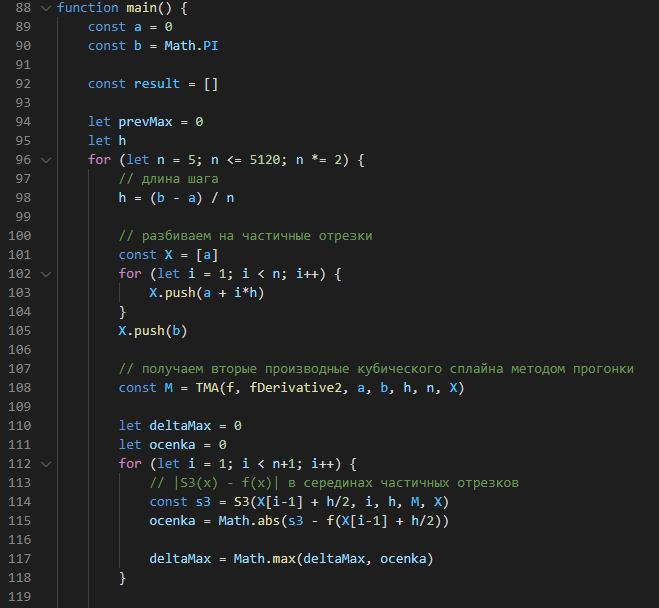The height and width of the screenshot is (608, 659).
Task: Collapse the fold arrow at line 102
Action: click(46, 274)
